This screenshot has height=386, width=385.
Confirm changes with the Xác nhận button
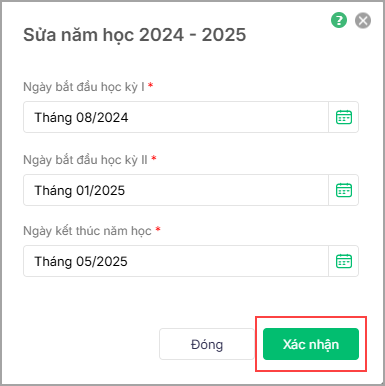[x=311, y=344]
